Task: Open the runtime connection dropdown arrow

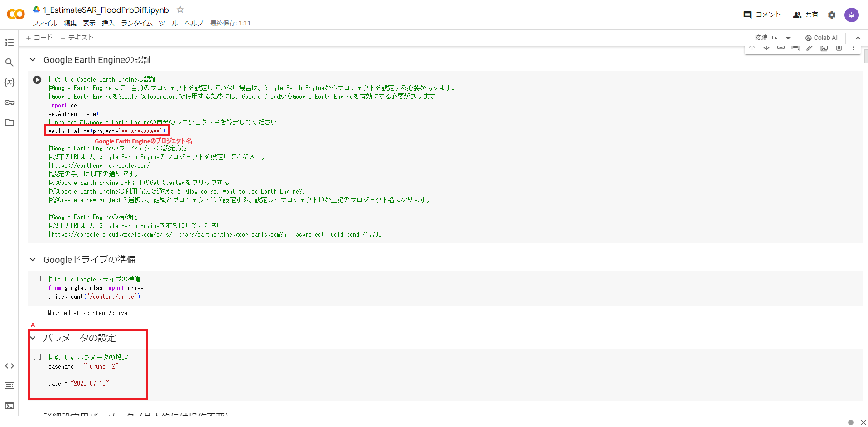Action: click(x=788, y=38)
